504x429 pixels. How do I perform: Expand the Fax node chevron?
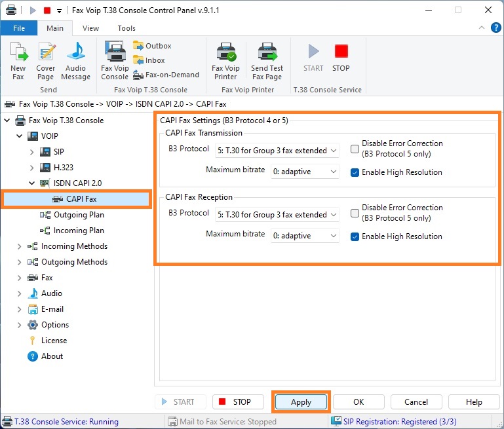coord(20,278)
